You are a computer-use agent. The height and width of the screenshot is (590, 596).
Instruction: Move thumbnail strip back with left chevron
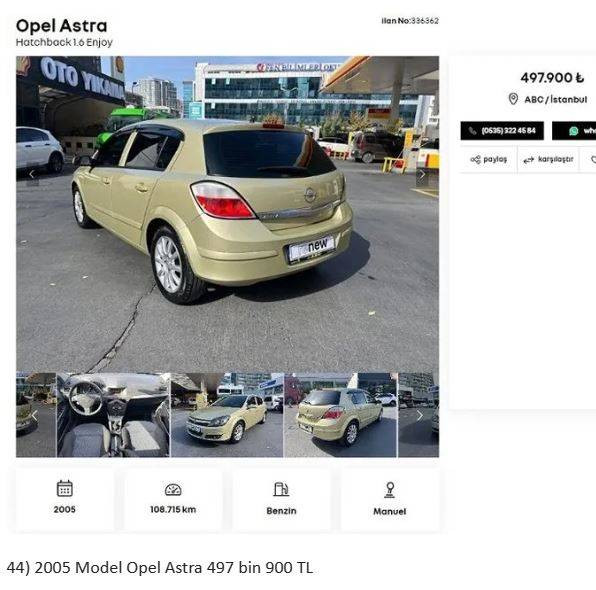(x=35, y=415)
